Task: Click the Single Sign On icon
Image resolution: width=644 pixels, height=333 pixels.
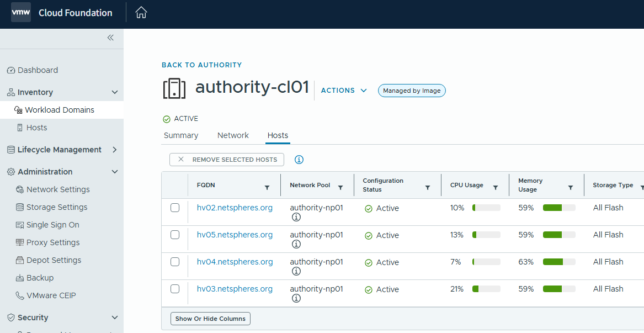Action: (20, 225)
